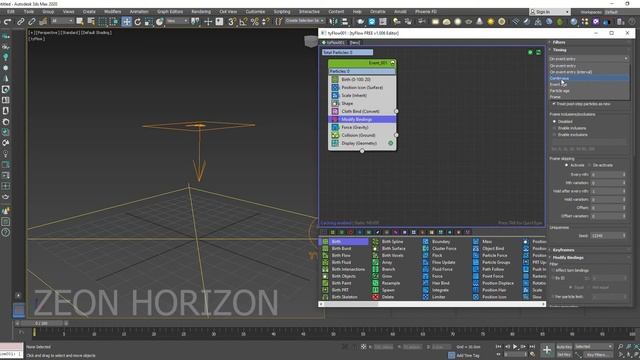Collapse the Timing rollout header
The width and height of the screenshot is (640, 360).
560,50
